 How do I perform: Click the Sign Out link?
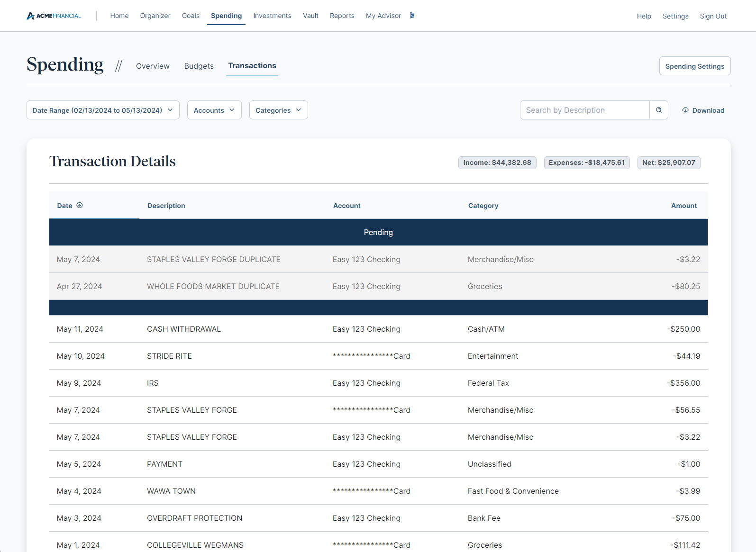coord(713,16)
